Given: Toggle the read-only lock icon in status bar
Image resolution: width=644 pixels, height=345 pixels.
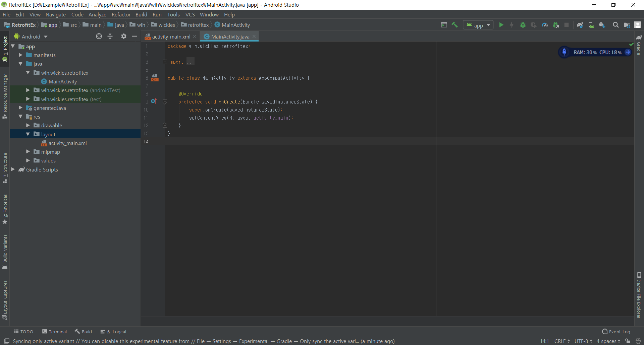Looking at the screenshot, I should click(628, 341).
